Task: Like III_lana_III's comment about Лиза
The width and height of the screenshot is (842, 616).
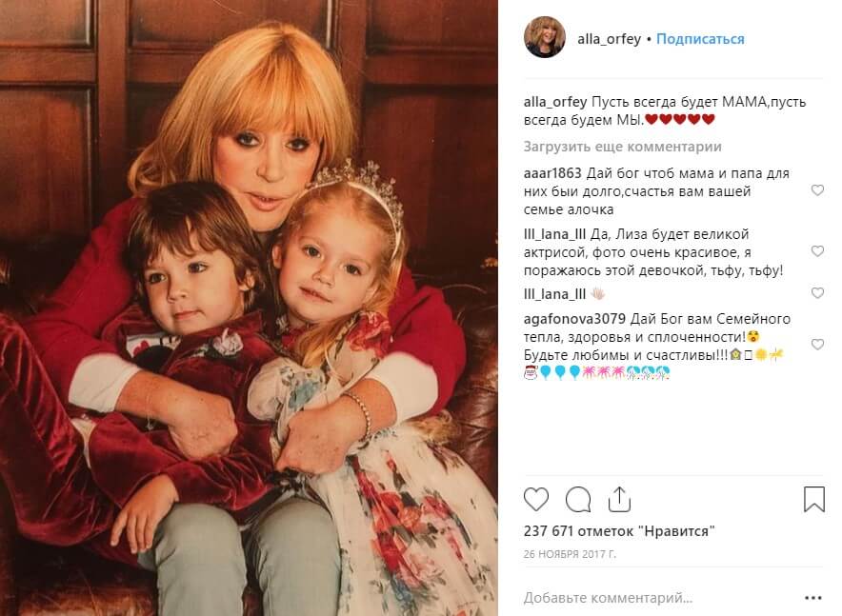Action: click(x=817, y=251)
